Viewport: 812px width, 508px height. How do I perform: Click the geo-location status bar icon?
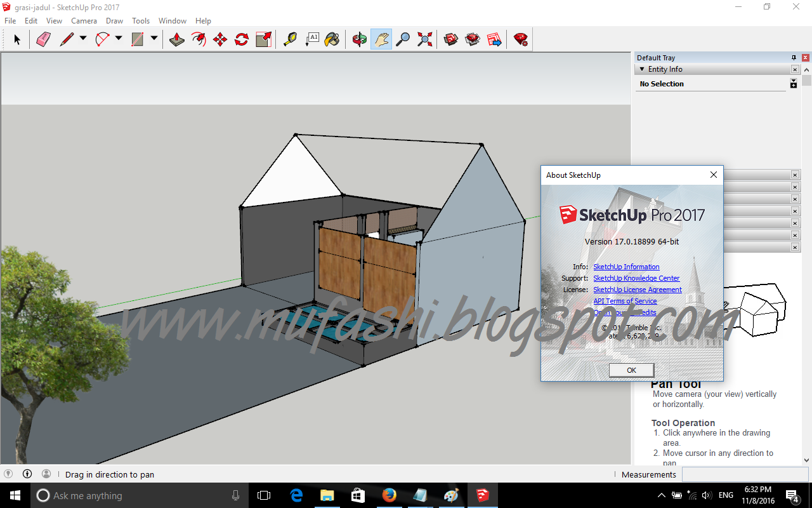pyautogui.click(x=8, y=474)
